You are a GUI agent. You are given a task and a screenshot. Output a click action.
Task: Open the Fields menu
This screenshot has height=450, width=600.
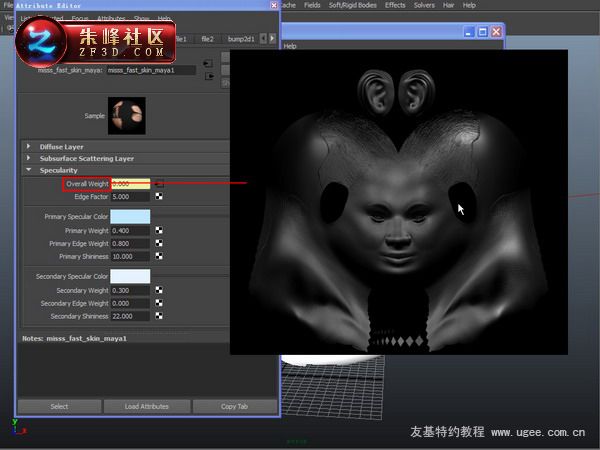[312, 5]
